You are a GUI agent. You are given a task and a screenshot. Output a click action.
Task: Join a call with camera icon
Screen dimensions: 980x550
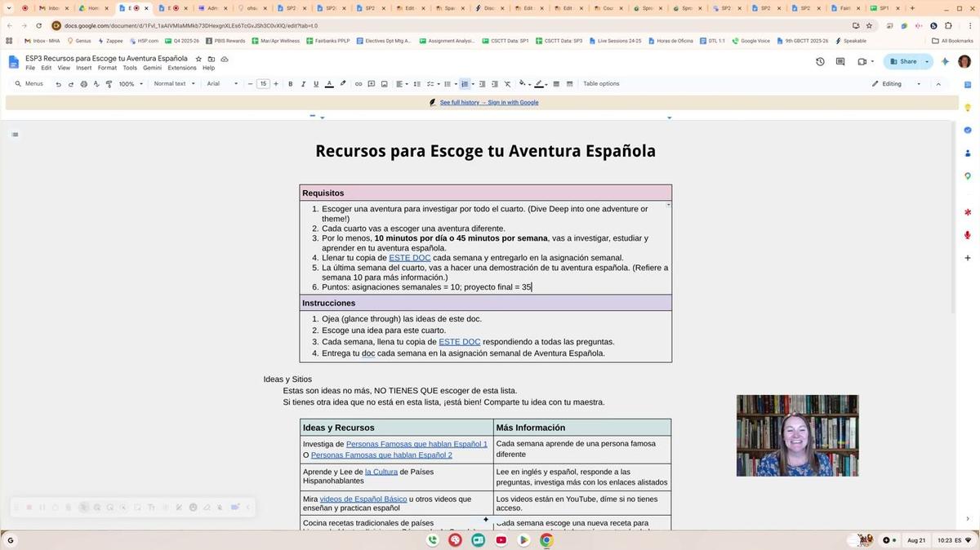(862, 61)
